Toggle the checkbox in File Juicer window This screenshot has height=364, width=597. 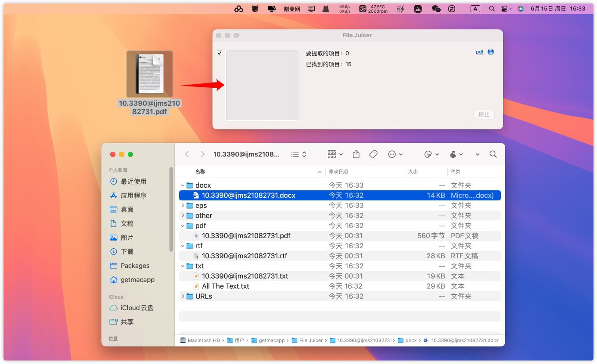219,53
